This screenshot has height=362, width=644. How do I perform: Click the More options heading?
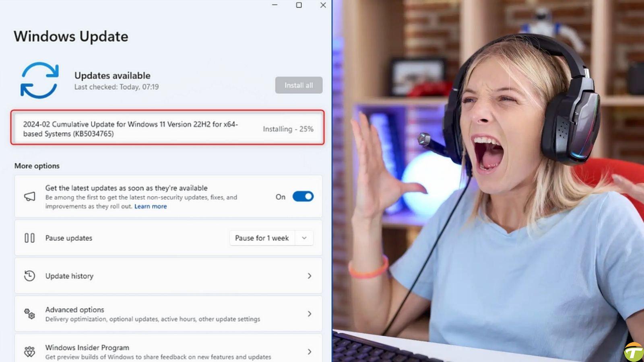[x=37, y=166]
